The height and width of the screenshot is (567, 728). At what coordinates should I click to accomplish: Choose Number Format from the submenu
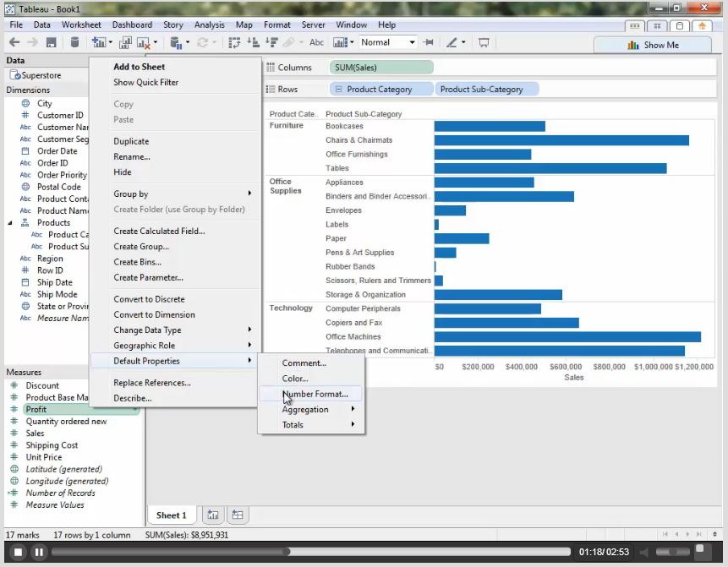click(315, 394)
